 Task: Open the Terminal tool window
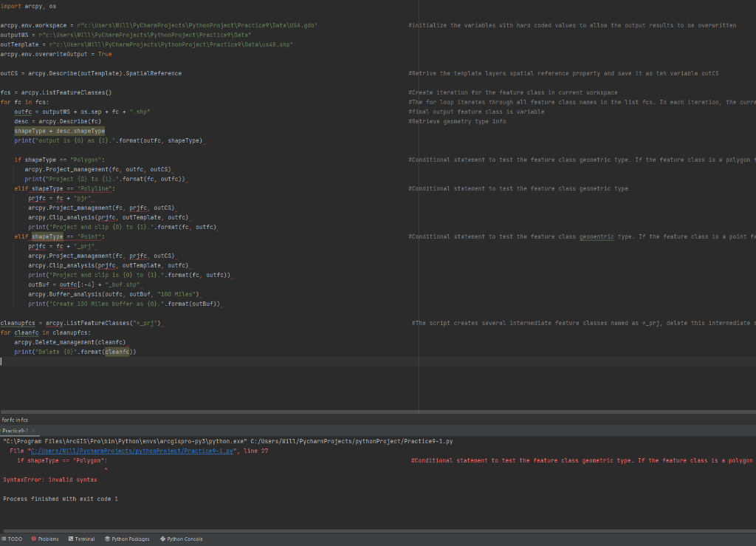pos(81,539)
